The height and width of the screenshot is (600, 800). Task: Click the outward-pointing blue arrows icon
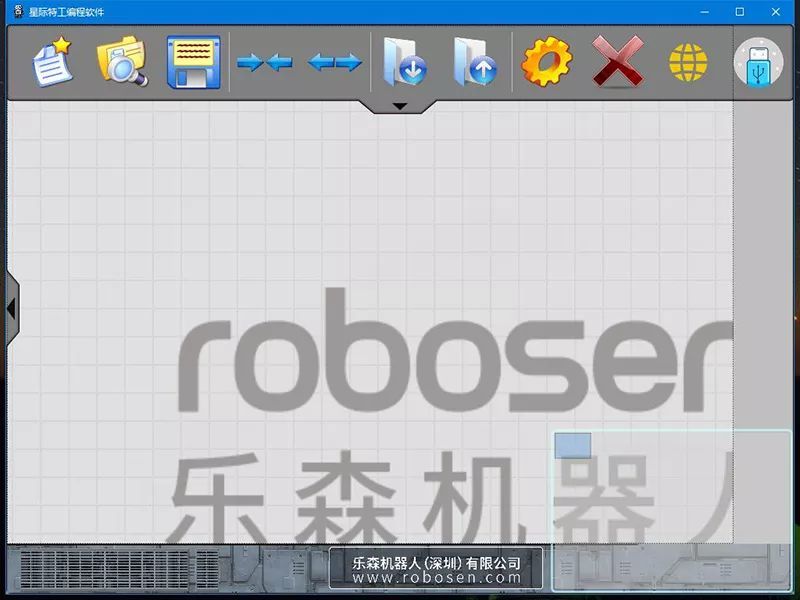335,63
